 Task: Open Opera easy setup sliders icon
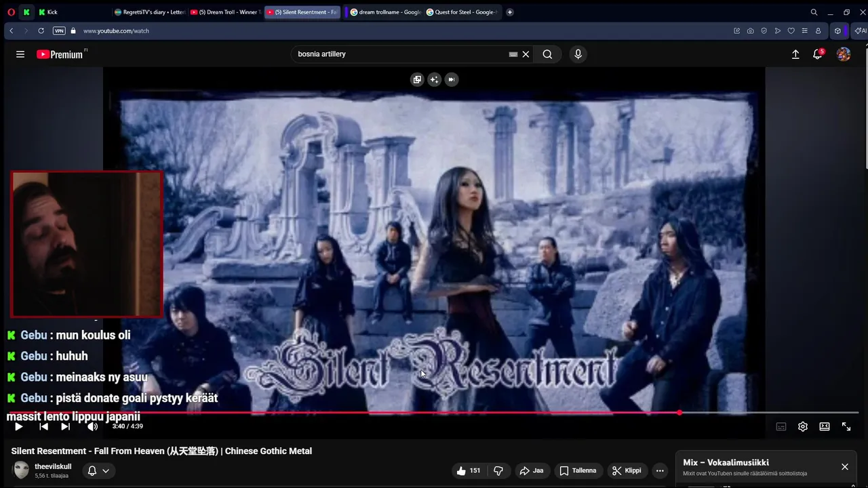coord(804,30)
